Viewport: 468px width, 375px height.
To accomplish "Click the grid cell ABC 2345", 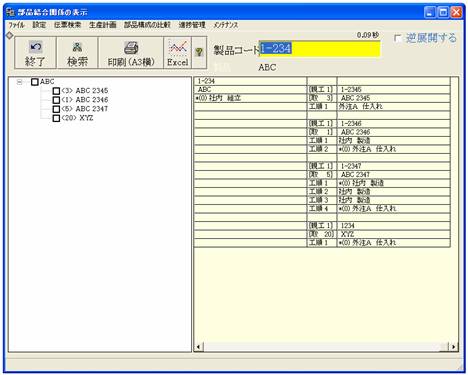I will point(394,98).
